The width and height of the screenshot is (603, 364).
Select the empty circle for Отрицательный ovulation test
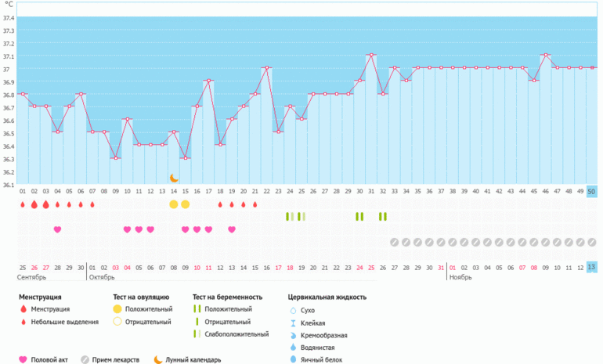[x=117, y=322]
